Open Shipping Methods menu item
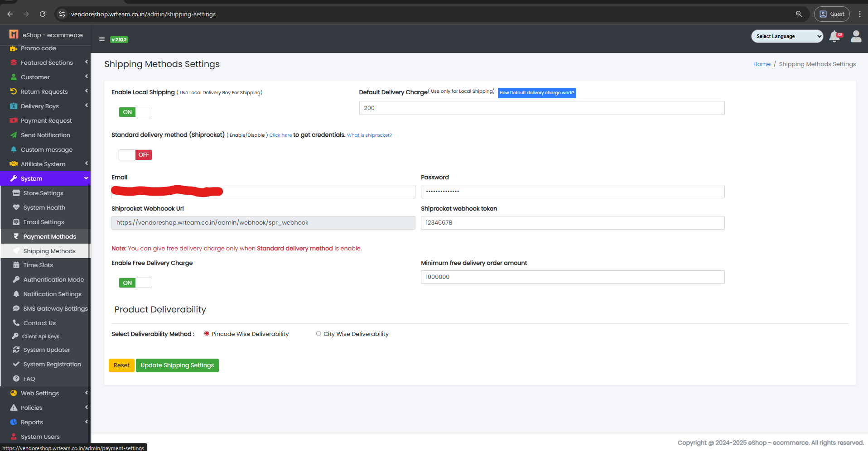 point(45,251)
